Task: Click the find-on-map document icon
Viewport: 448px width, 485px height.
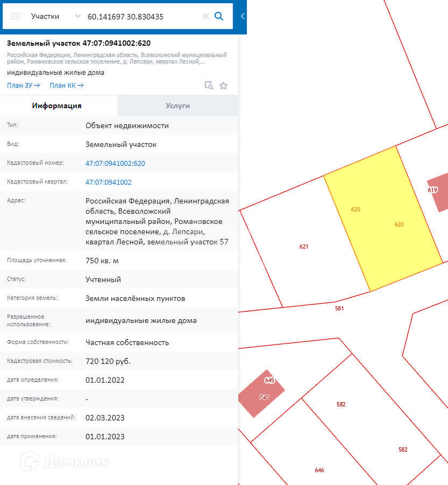Action: pyautogui.click(x=209, y=86)
